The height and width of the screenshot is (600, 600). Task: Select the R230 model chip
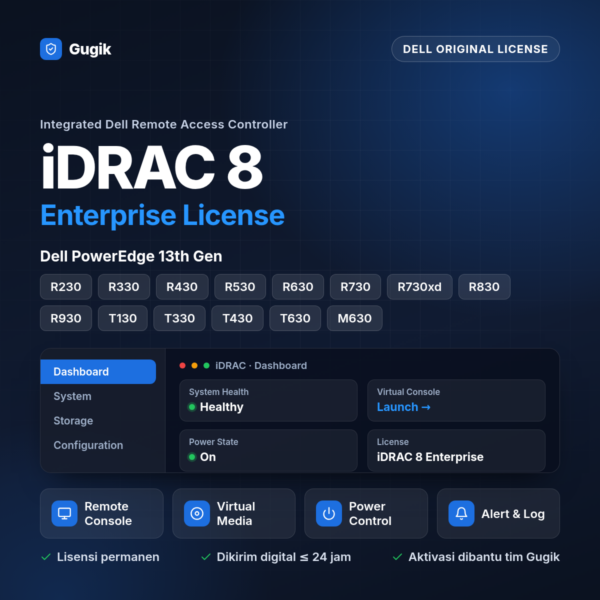[x=66, y=287]
